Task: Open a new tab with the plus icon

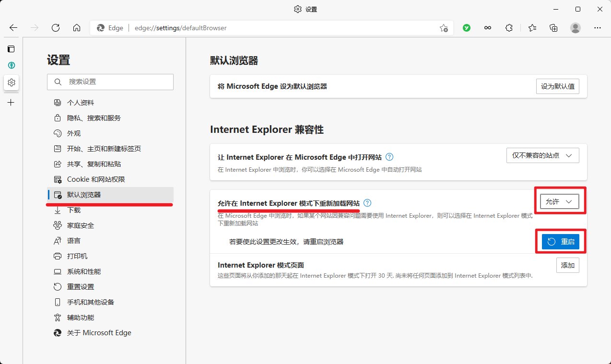Action: tap(11, 102)
